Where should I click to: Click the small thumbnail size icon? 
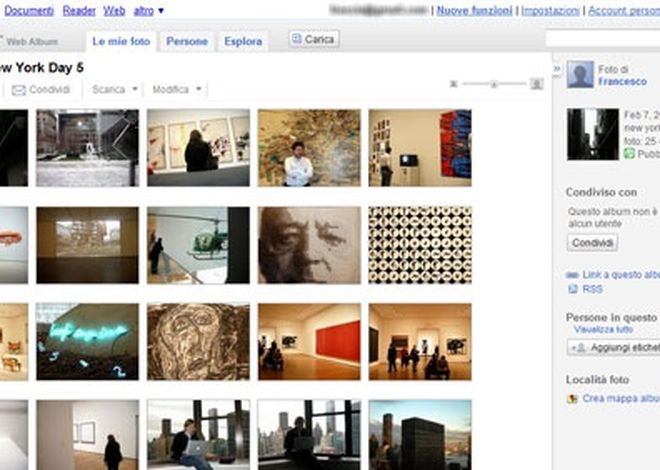point(453,84)
